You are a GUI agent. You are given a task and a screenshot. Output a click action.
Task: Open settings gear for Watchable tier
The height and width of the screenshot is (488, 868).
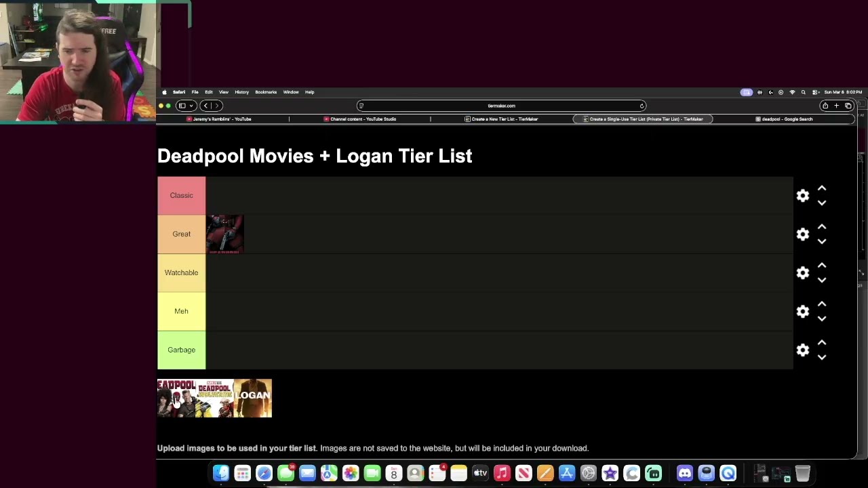[x=803, y=272]
